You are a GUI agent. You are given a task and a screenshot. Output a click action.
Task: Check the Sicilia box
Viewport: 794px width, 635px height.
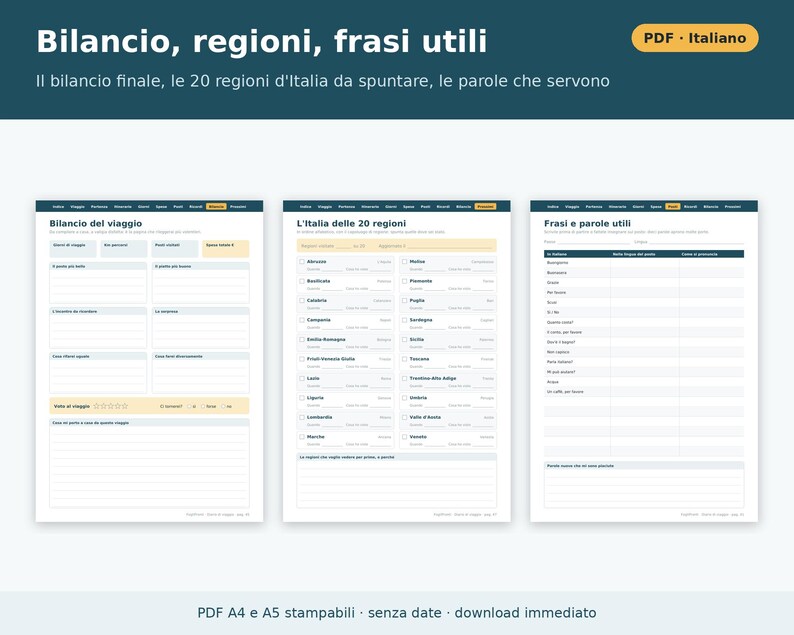coord(405,339)
